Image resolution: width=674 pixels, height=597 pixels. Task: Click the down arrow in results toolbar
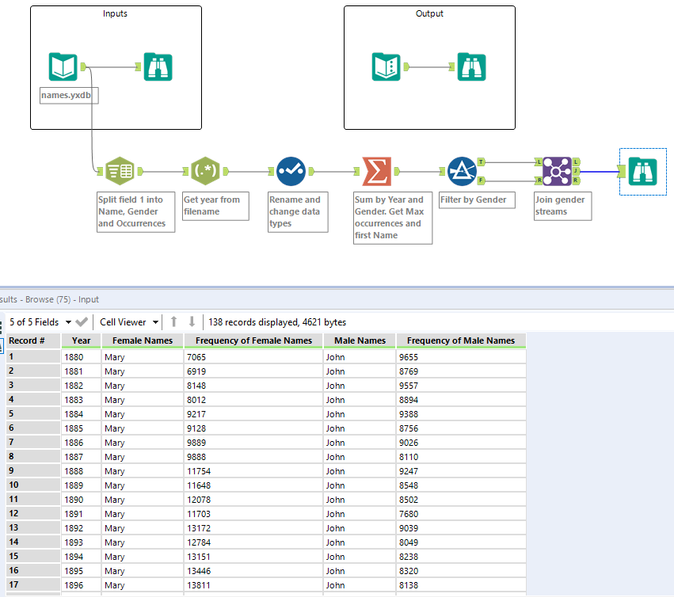(x=192, y=322)
